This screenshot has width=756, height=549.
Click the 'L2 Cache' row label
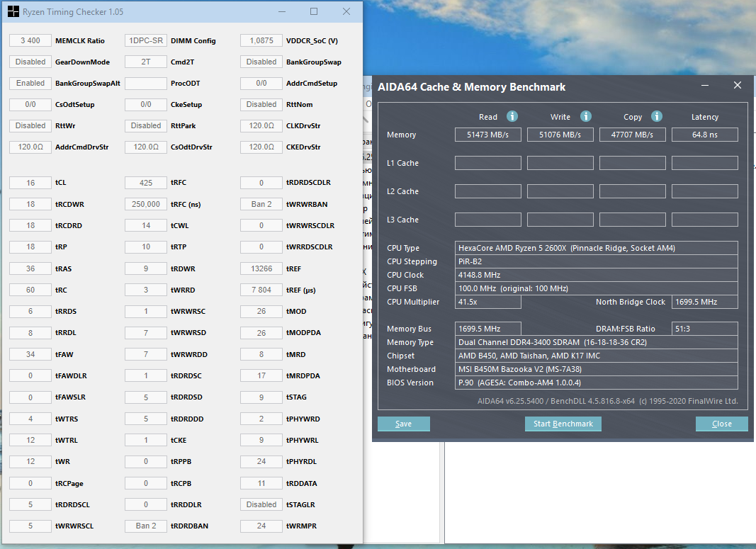click(x=402, y=191)
